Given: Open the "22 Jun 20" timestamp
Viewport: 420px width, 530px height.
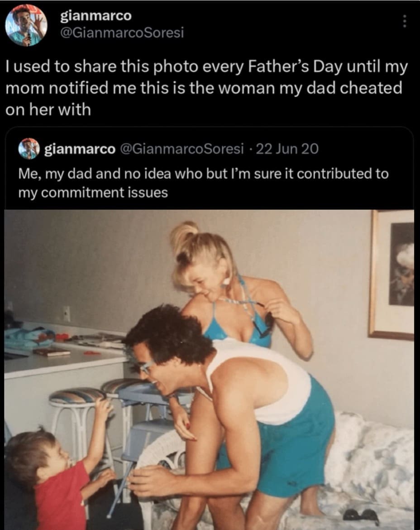Looking at the screenshot, I should tap(287, 149).
